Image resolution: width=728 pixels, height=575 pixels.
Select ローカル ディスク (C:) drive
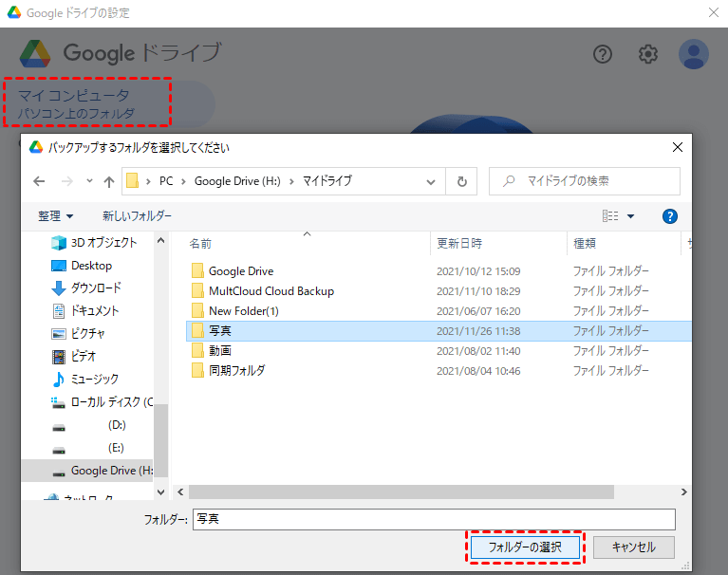click(x=103, y=402)
